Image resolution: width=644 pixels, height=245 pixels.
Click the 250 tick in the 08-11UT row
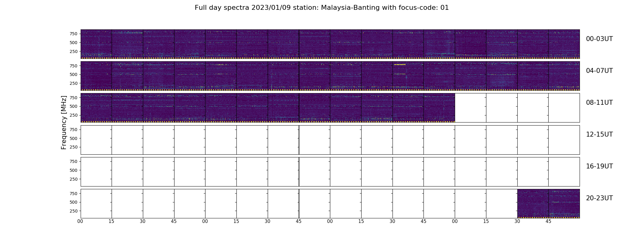73,115
